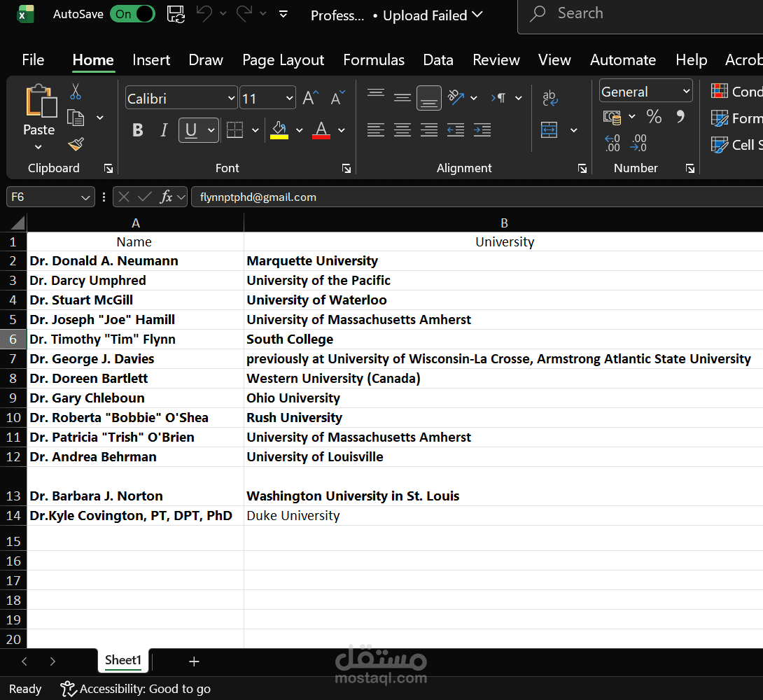Apply bold formatting
Screen dimensions: 763x700
137,130
